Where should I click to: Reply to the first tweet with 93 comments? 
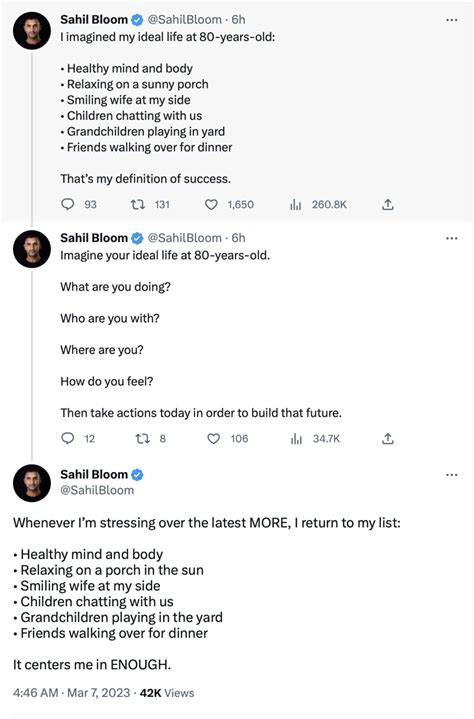[68, 204]
